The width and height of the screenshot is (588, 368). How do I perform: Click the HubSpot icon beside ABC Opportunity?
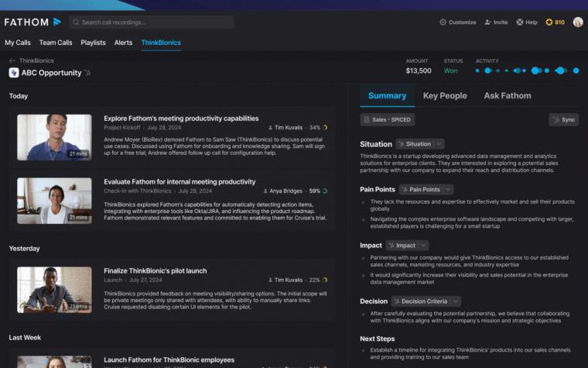coord(87,73)
